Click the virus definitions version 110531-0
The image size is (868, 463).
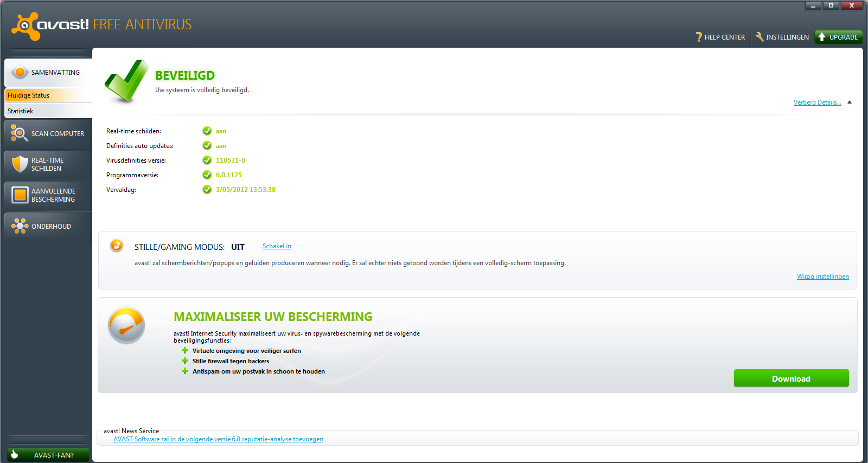[231, 160]
